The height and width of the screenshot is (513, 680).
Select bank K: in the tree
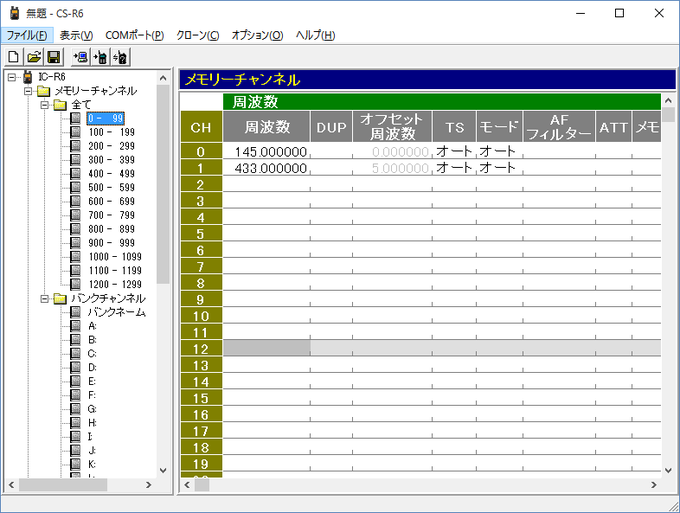(x=92, y=464)
